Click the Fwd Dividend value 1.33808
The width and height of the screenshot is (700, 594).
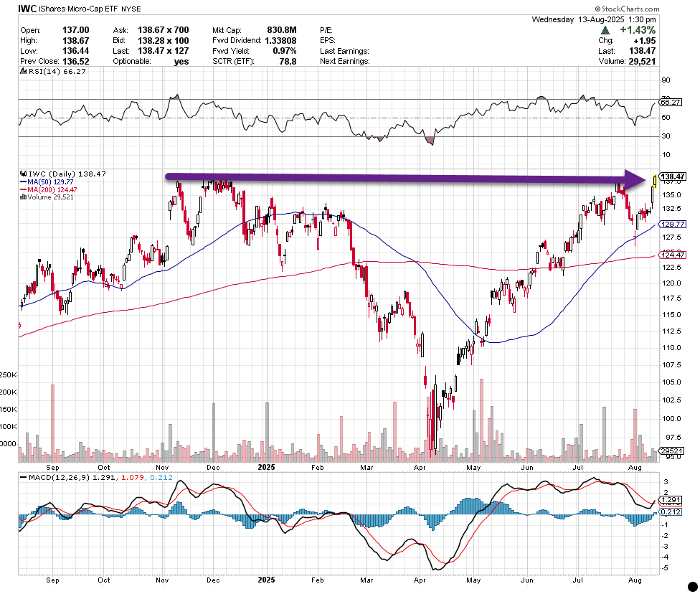point(280,40)
